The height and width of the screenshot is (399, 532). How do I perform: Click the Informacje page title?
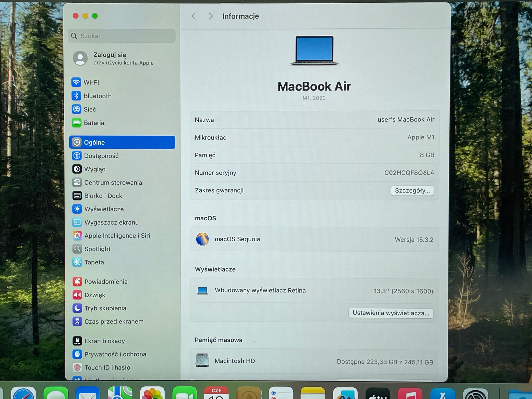click(241, 16)
